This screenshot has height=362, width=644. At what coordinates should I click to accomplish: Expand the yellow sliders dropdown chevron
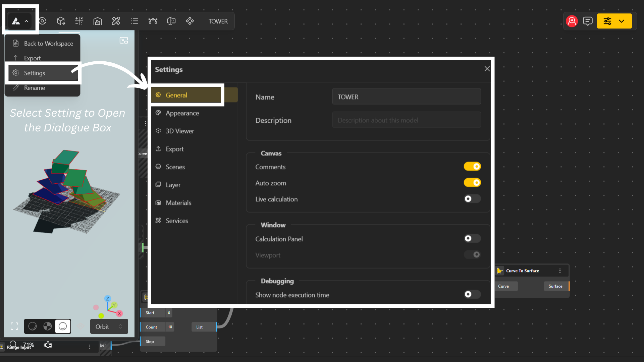622,21
